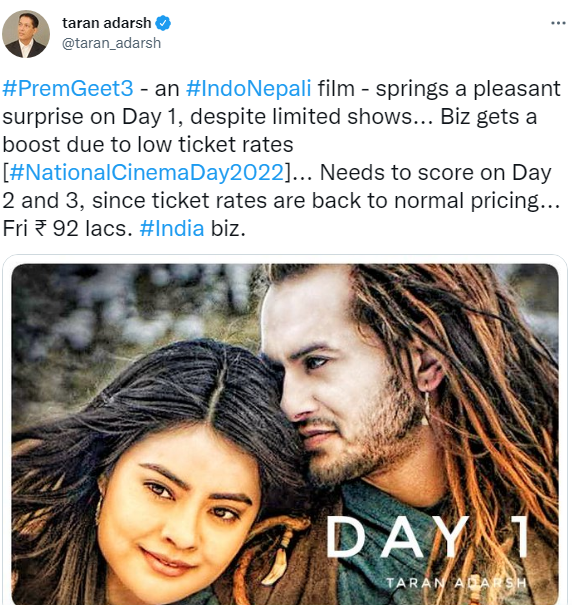Image resolution: width=572 pixels, height=605 pixels.
Task: Click the man's dangling earring in poster
Action: pos(426,408)
